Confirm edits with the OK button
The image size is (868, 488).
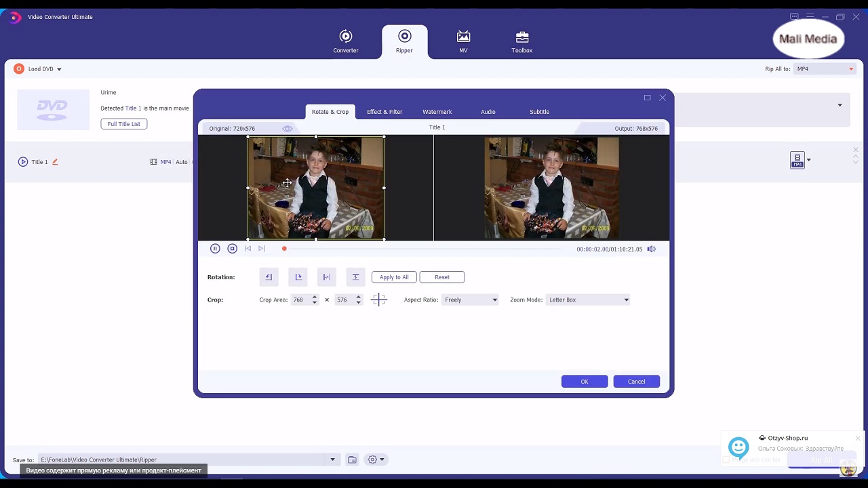tap(584, 382)
